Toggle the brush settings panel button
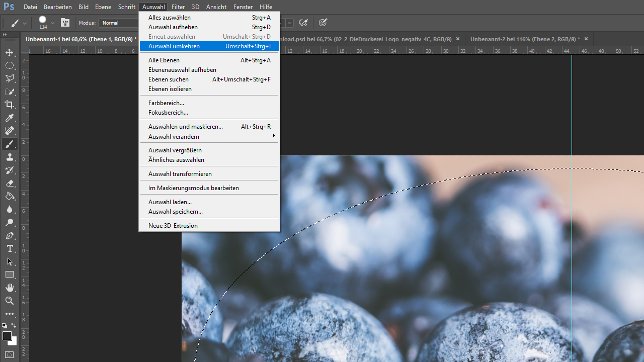Screen dimensions: 644x362 click(65, 23)
